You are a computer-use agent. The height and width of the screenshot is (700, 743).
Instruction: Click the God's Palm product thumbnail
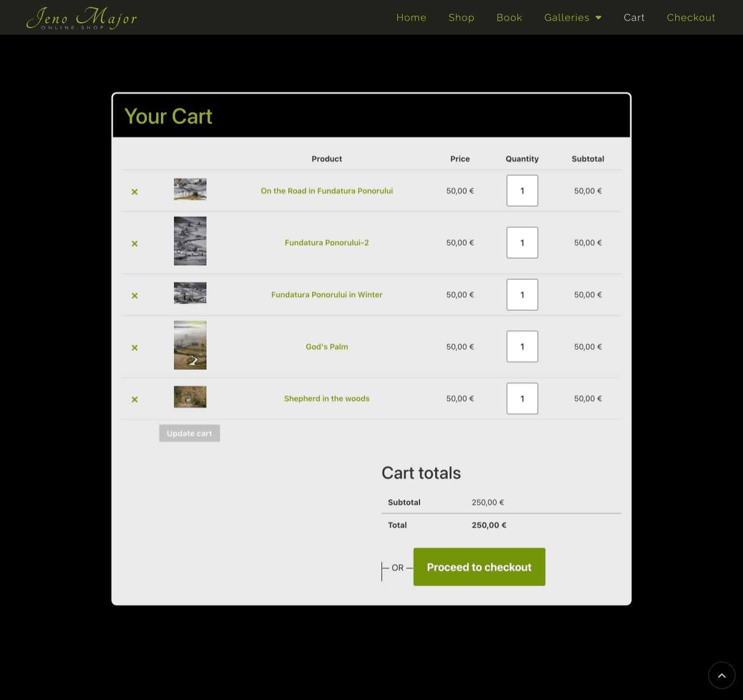(x=190, y=345)
